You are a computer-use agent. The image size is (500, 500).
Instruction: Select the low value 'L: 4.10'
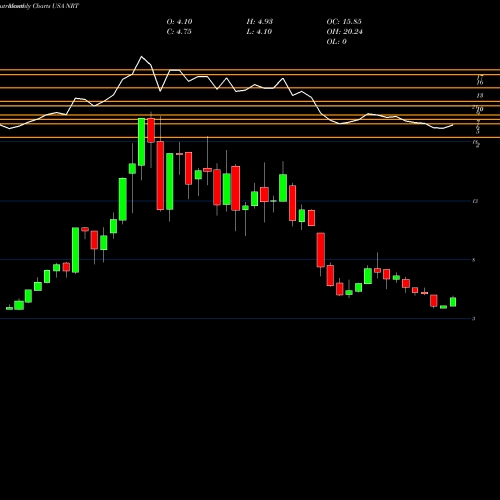(x=259, y=32)
